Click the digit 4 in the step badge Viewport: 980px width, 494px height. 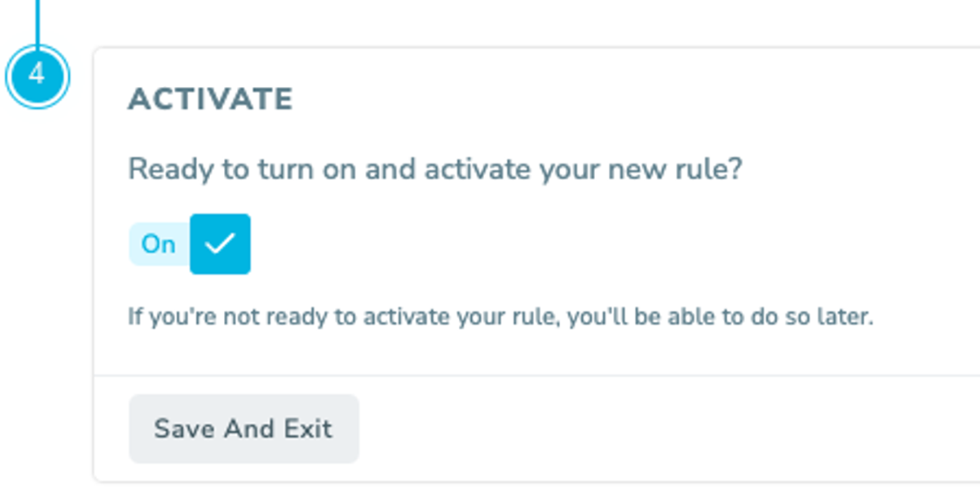coord(37,75)
